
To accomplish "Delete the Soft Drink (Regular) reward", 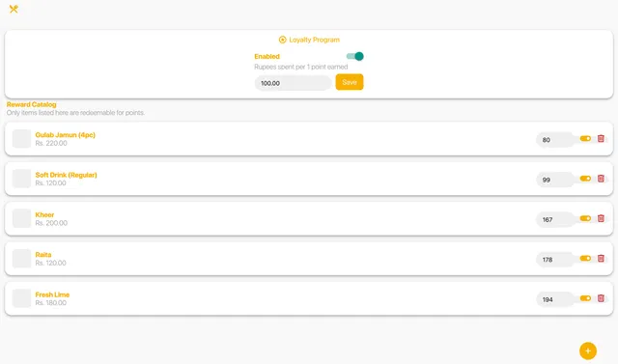I will [601, 179].
